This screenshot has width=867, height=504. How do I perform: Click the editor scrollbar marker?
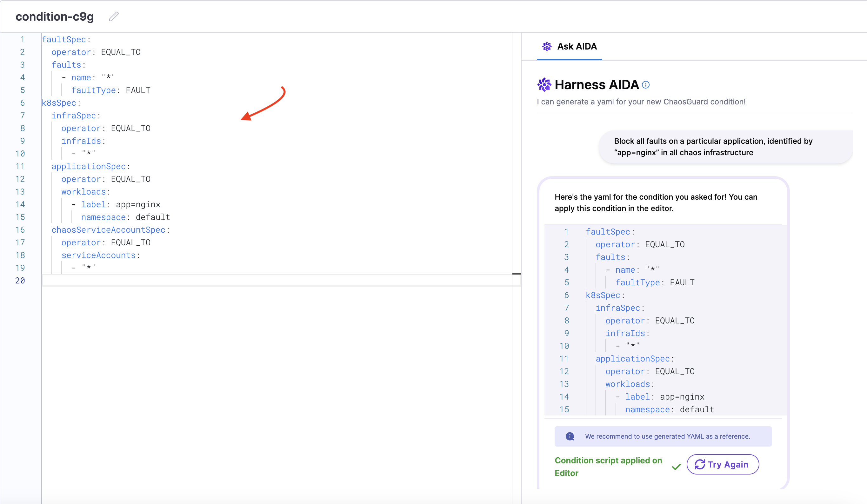click(517, 274)
